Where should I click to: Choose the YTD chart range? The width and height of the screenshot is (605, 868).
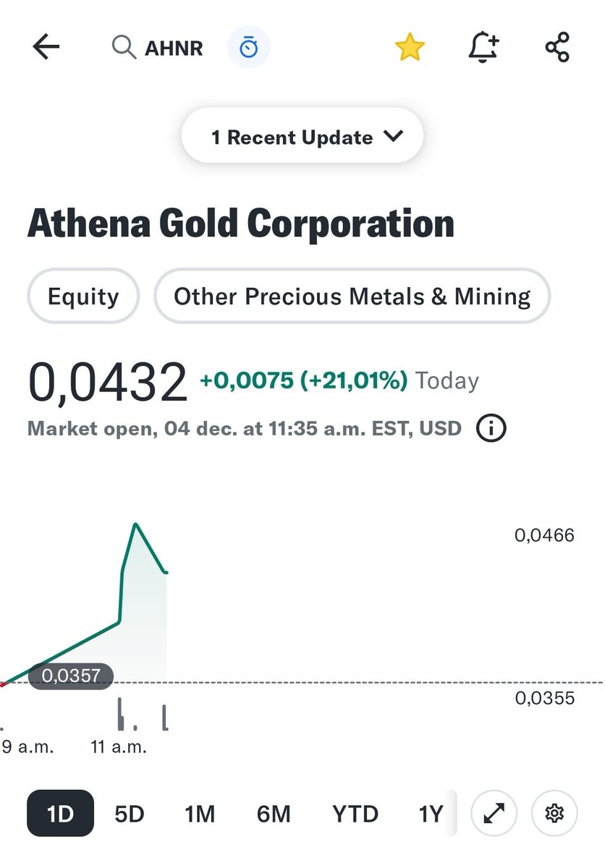click(355, 814)
